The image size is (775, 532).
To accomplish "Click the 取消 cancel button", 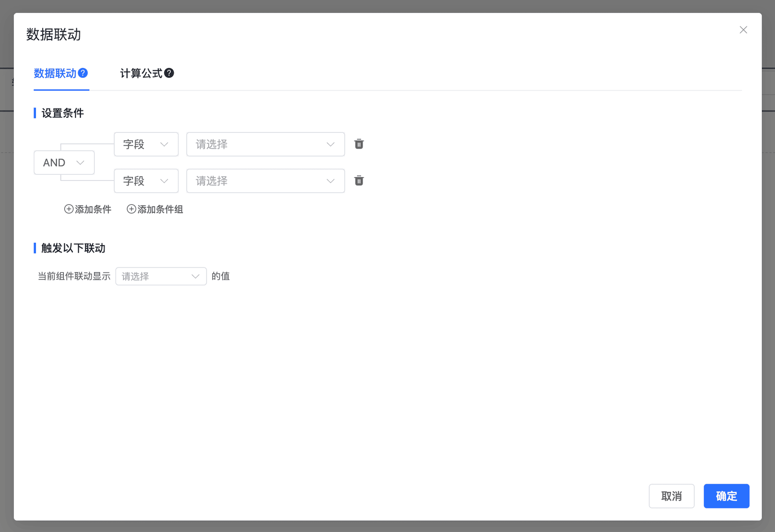I will [671, 496].
